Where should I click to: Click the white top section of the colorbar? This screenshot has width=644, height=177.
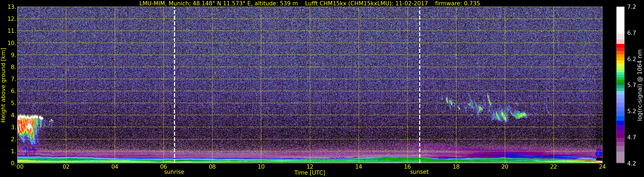(620, 20)
